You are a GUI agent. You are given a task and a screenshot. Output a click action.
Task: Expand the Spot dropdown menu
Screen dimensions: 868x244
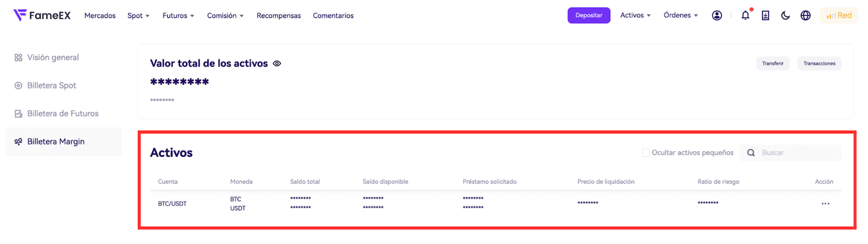pos(138,16)
